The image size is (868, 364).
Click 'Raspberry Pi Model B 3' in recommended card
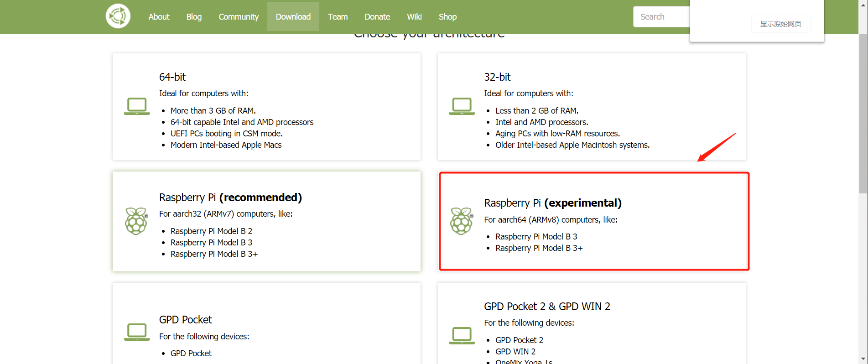coord(211,243)
